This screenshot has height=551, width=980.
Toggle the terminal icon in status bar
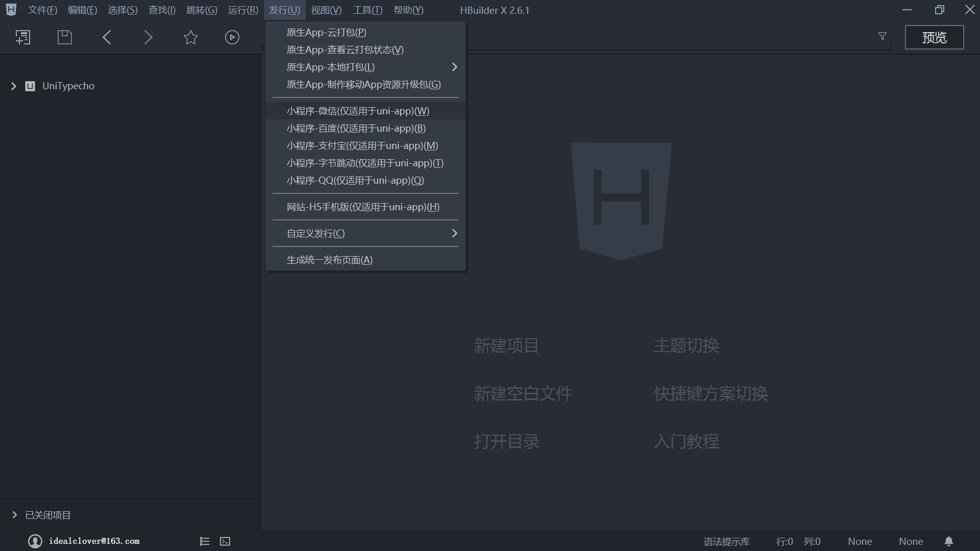tap(225, 541)
